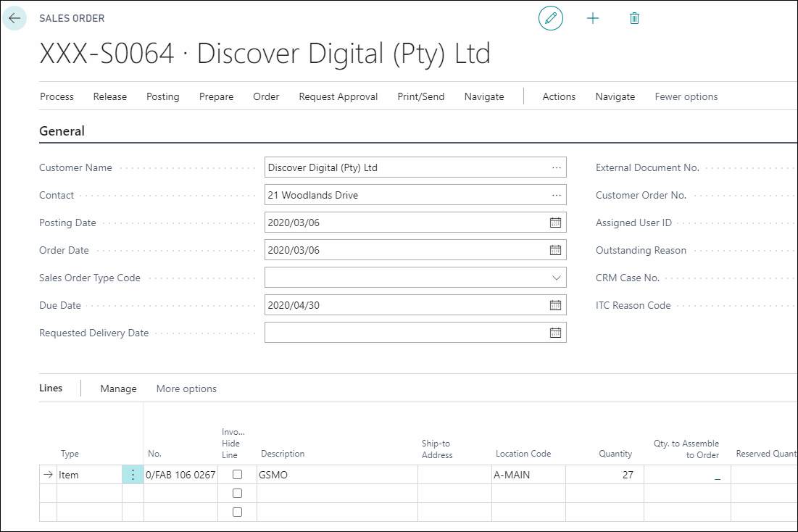Click the CRM Case No. label

click(628, 278)
